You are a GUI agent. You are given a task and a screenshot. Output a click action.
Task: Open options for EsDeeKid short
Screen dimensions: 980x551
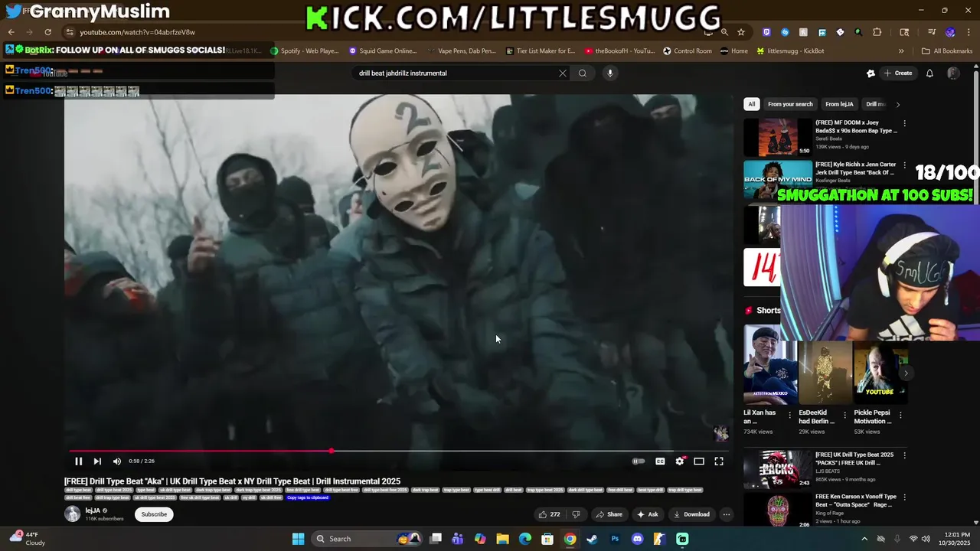pyautogui.click(x=845, y=415)
